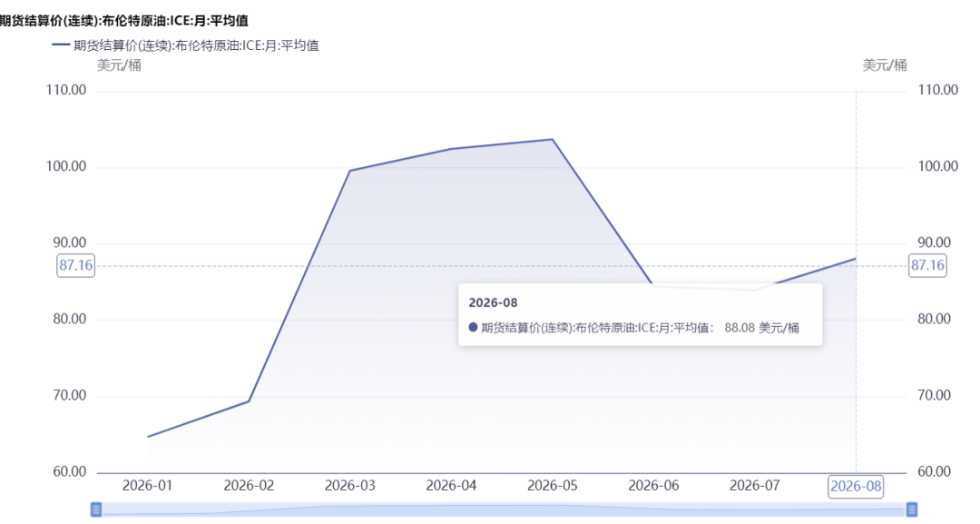Screen dimensions: 980x524
Task: Toggle the 布伦特原油 series legend entry
Action: coord(186,45)
